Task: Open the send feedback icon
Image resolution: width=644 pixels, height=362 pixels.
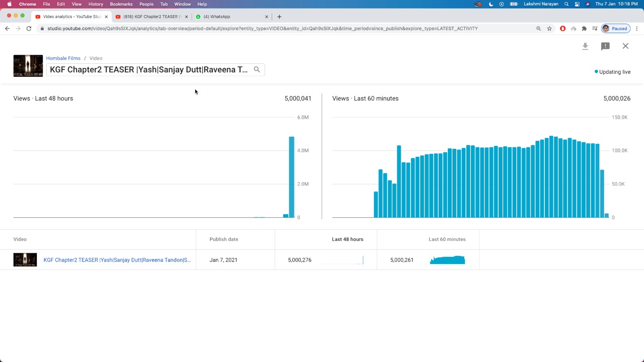Action: point(605,46)
